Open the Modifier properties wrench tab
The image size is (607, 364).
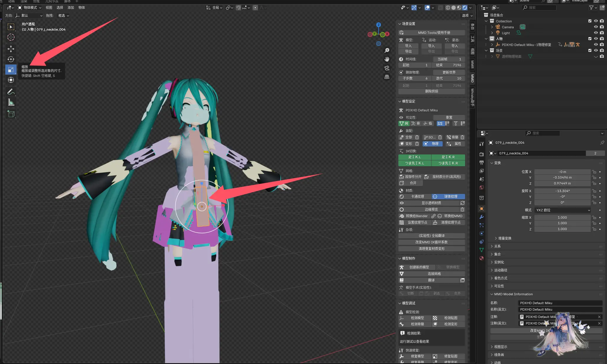click(x=482, y=217)
